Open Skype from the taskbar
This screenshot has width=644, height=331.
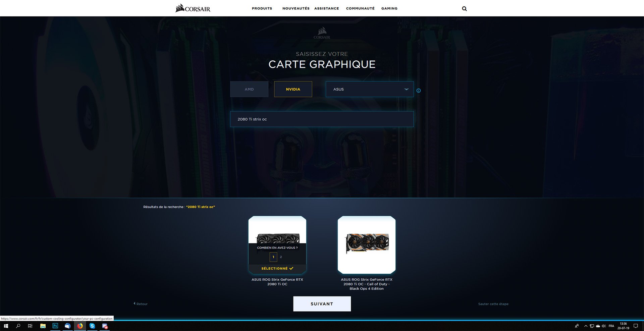92,326
